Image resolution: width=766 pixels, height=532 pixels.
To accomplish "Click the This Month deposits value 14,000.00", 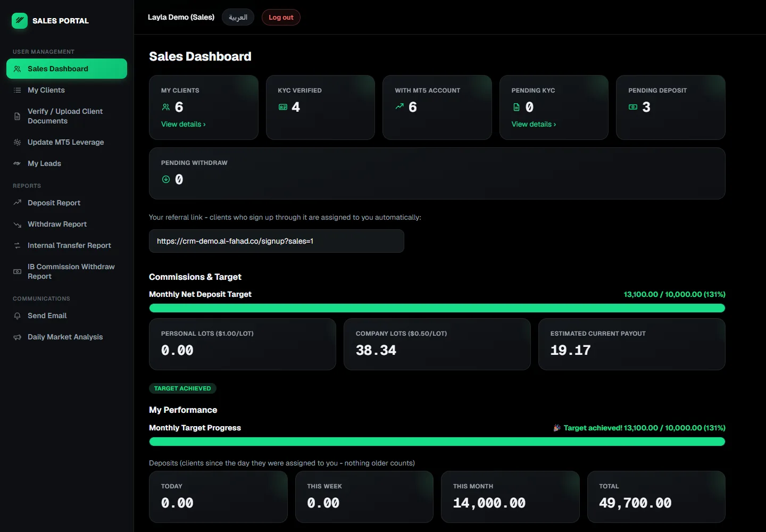I will tap(489, 503).
